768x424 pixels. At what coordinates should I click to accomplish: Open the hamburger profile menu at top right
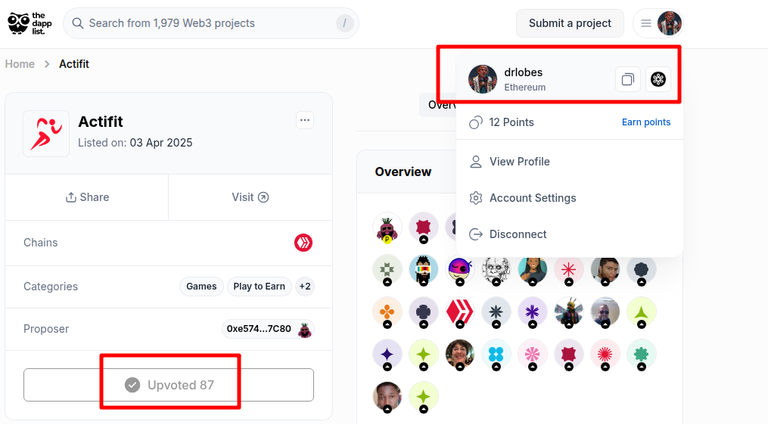tap(658, 23)
